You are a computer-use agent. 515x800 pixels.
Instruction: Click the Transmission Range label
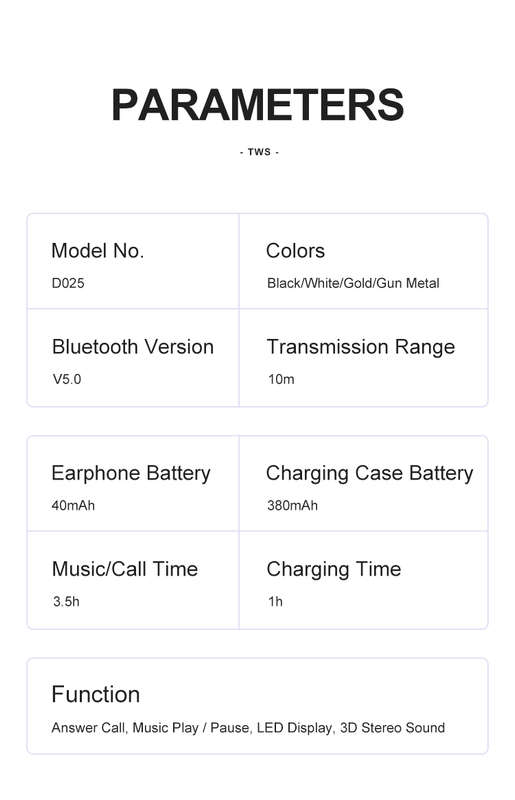point(361,347)
